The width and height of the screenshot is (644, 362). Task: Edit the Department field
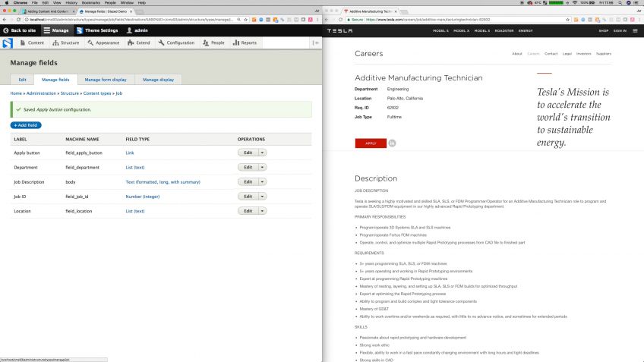click(x=248, y=168)
